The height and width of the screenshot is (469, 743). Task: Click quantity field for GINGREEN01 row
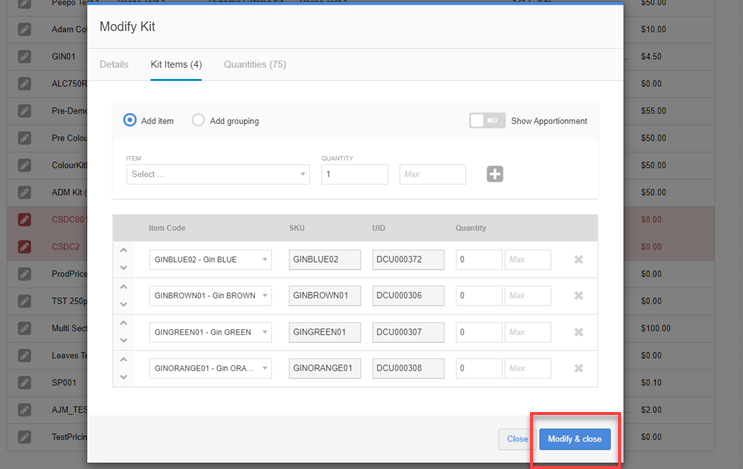[x=479, y=332]
